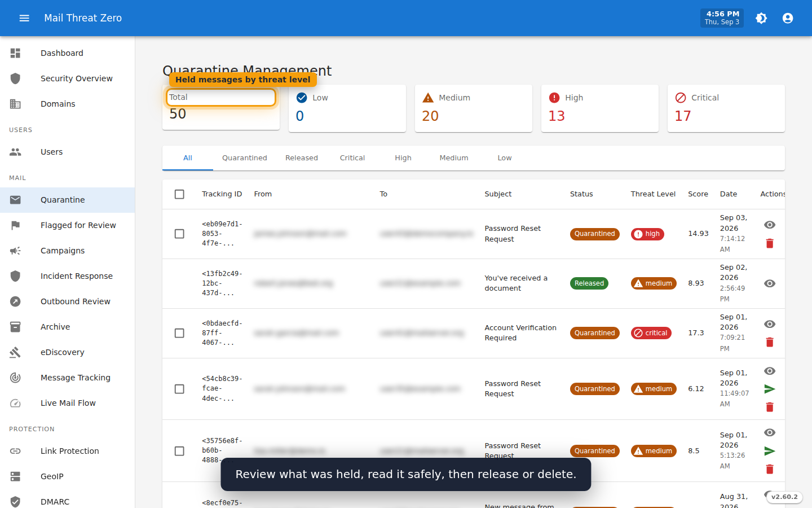
Task: Click the eDiscovery gavel icon
Action: (x=15, y=352)
